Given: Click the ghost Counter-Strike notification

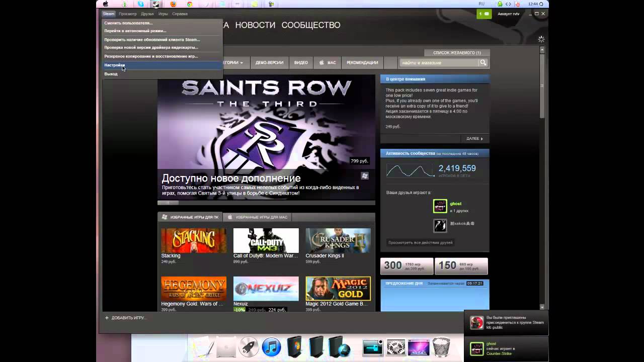Looking at the screenshot, I should coord(506,349).
